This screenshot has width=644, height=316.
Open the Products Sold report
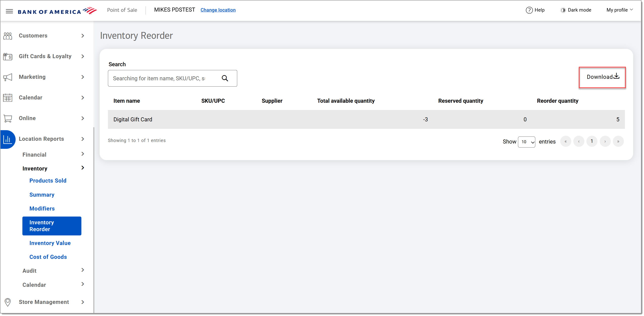pos(48,181)
